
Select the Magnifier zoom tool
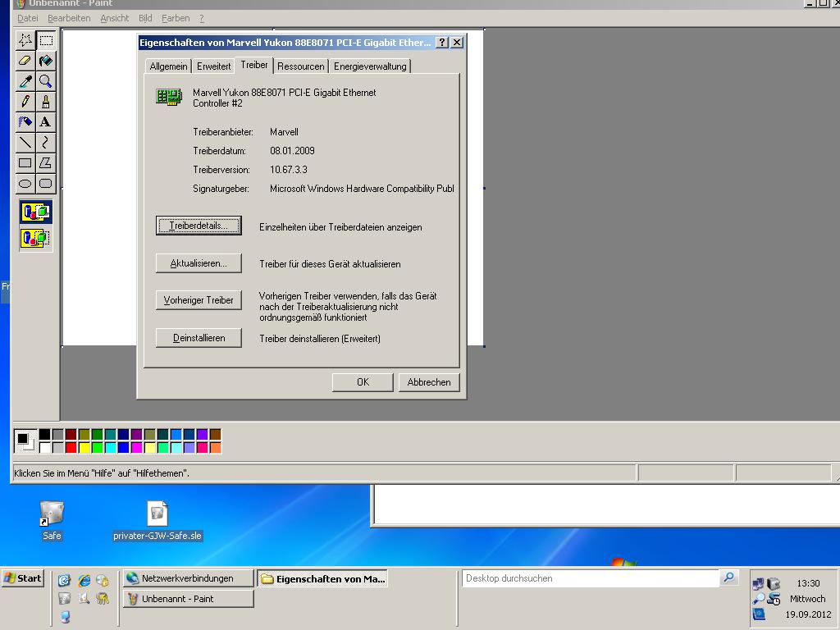click(46, 81)
